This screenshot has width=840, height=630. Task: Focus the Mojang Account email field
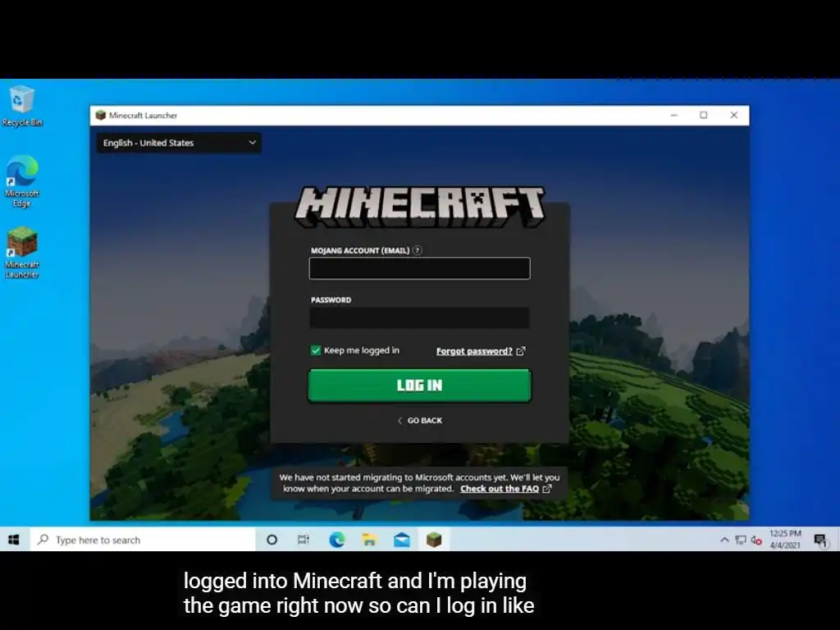(419, 268)
